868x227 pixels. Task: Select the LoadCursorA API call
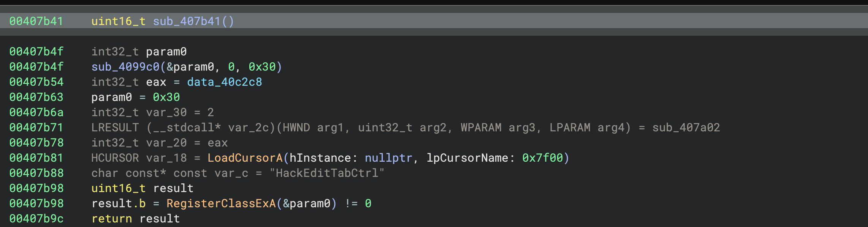(x=245, y=158)
